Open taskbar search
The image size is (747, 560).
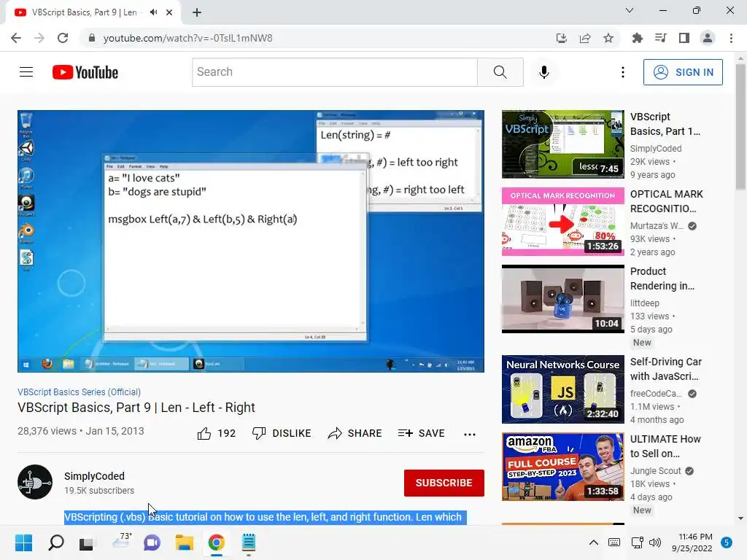point(55,542)
